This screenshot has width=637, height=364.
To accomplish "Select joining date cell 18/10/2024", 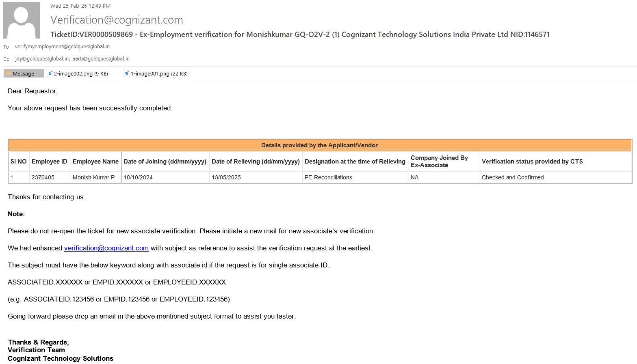I will click(x=165, y=177).
